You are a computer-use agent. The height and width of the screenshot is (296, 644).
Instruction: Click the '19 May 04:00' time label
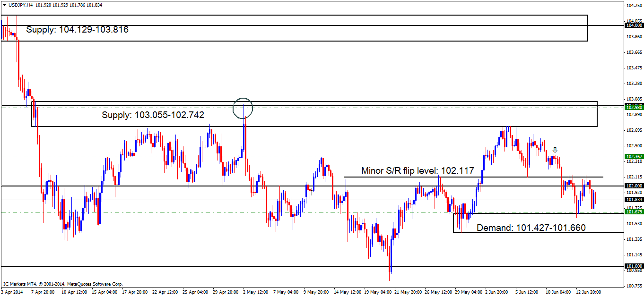(378, 292)
